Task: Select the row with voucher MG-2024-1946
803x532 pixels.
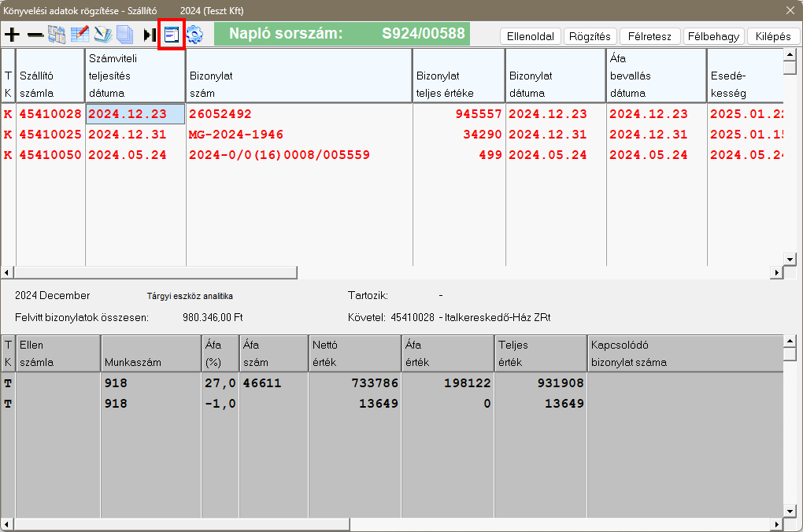Action: pyautogui.click(x=236, y=135)
